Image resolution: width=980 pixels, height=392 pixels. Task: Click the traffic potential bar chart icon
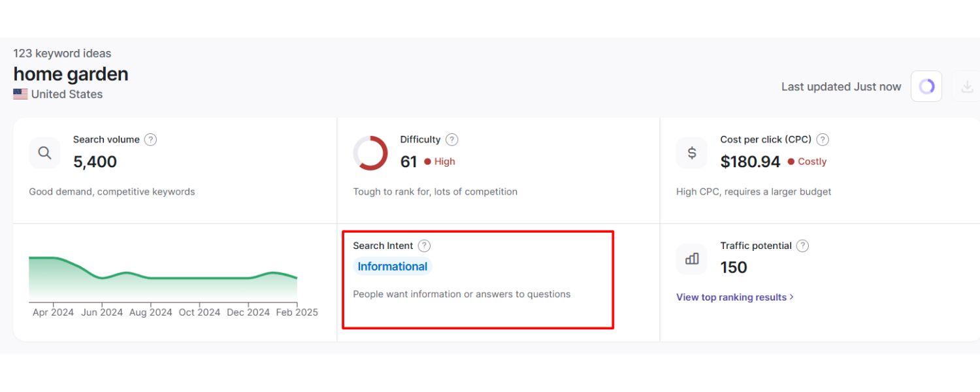pyautogui.click(x=692, y=259)
